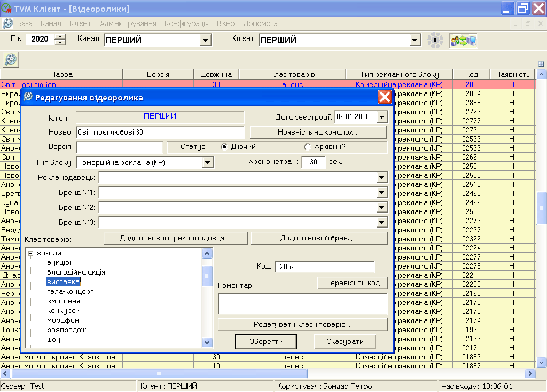The width and height of the screenshot is (547, 392).
Task: Click into the Коментар text field
Action: point(302,303)
